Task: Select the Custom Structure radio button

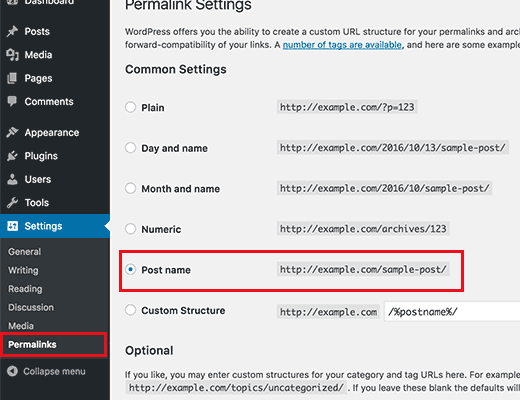Action: (x=130, y=310)
